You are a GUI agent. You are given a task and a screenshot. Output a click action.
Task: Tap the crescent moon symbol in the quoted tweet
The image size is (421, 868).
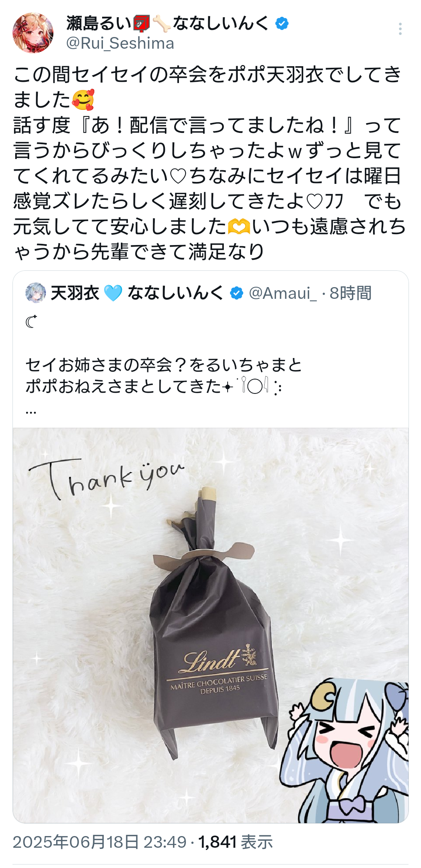[31, 321]
